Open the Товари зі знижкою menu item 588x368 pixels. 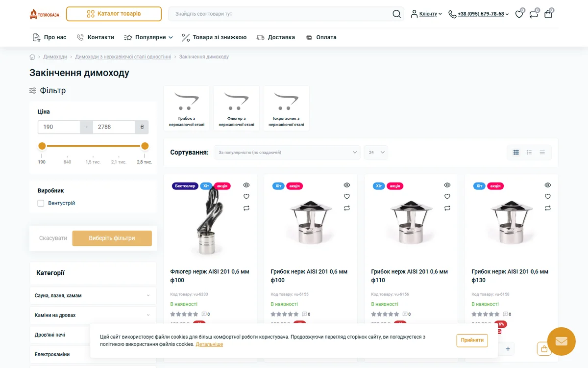[214, 37]
